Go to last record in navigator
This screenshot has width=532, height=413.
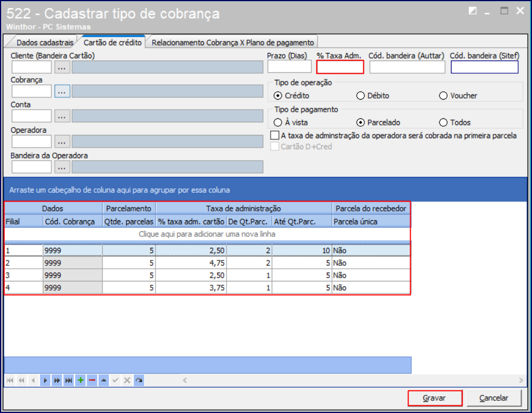[68, 381]
